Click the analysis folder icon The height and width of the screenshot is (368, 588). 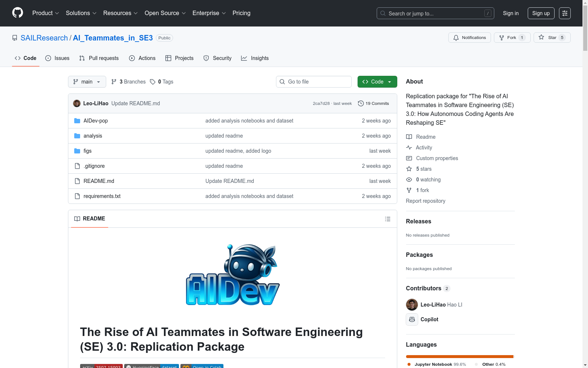point(77,136)
